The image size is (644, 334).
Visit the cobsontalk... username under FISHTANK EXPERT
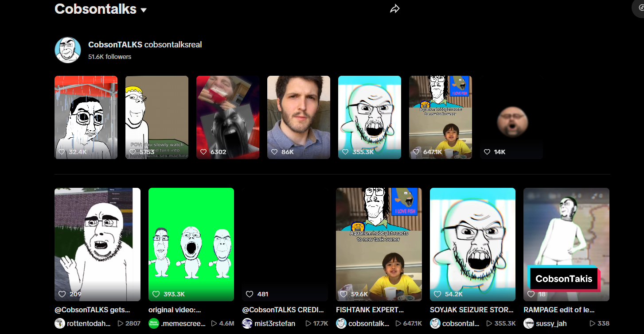coord(369,323)
